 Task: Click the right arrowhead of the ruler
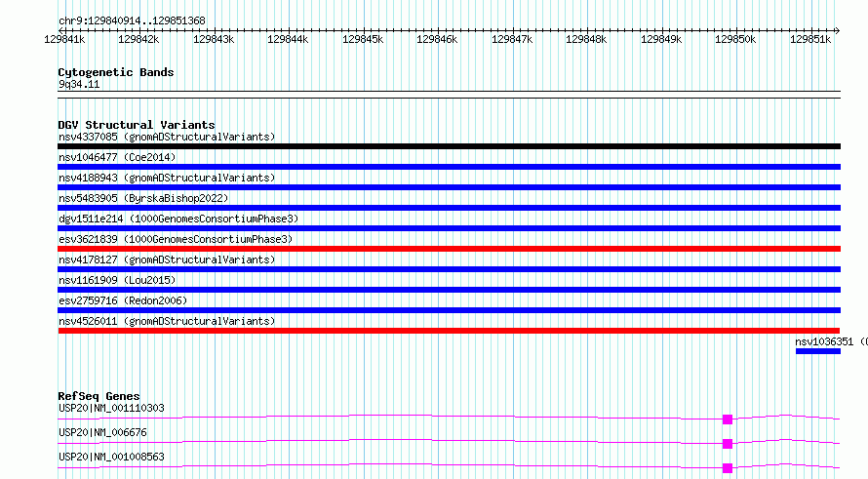pos(838,30)
